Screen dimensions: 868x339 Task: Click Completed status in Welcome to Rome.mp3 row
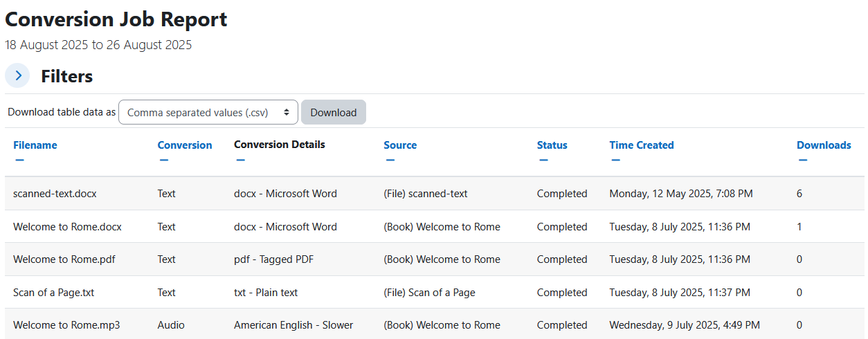click(x=562, y=325)
